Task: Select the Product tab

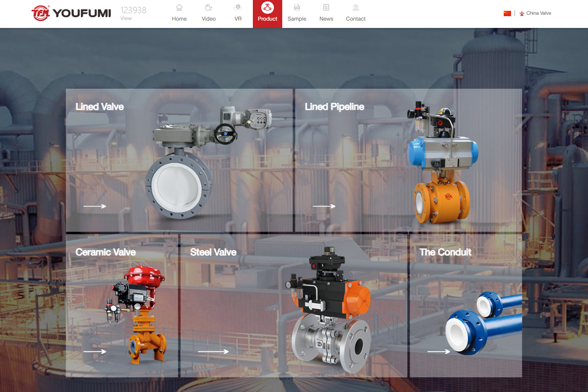Action: pos(268,14)
